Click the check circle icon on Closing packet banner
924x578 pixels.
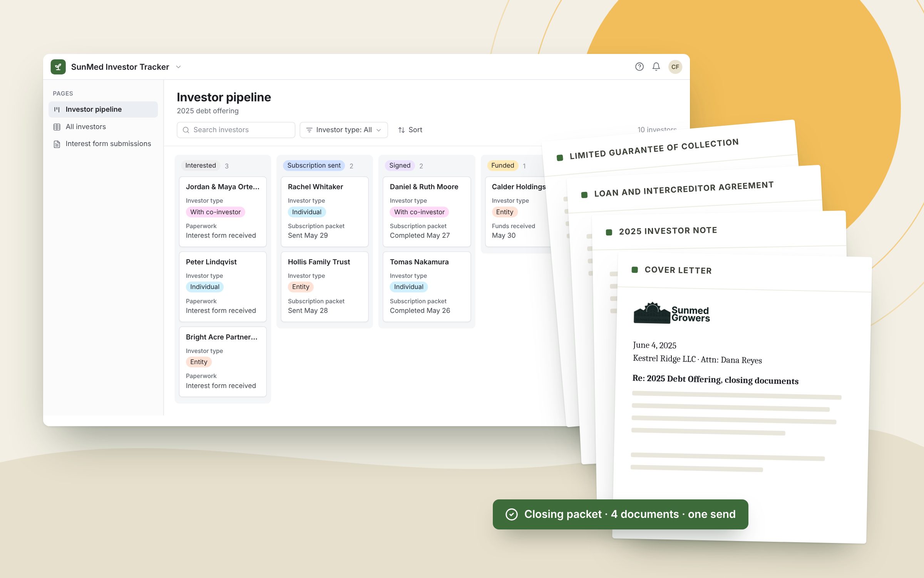pos(511,514)
